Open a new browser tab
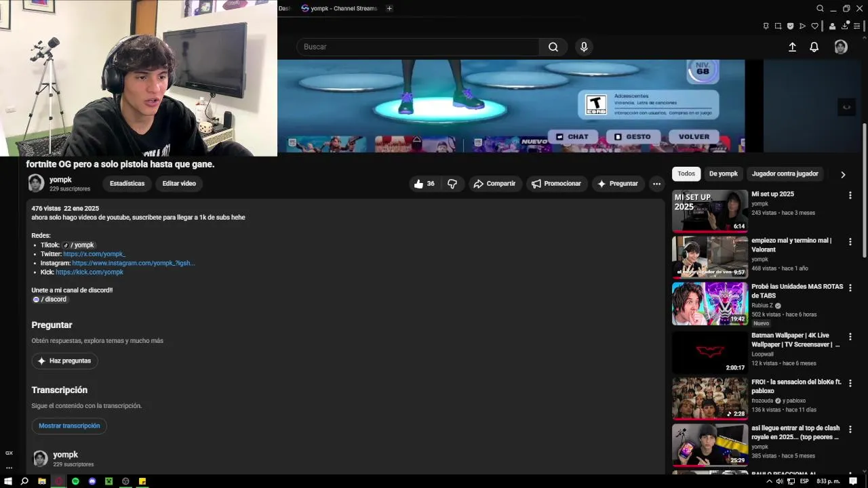 pyautogui.click(x=389, y=8)
